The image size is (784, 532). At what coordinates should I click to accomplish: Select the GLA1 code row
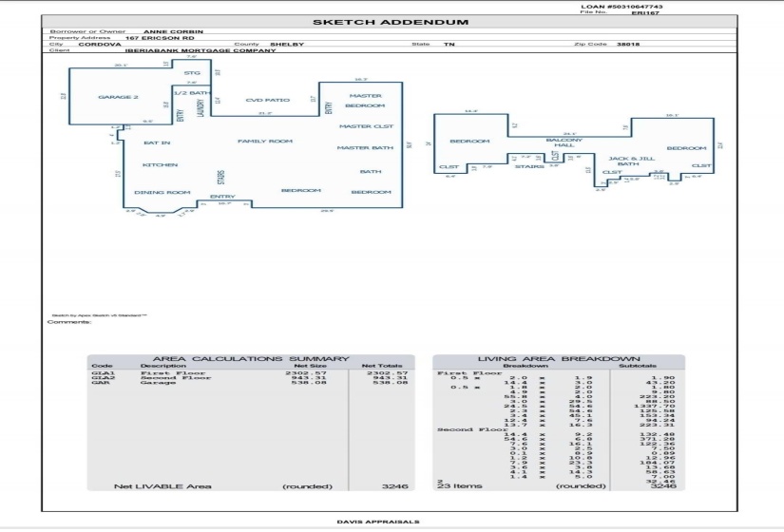click(250, 373)
